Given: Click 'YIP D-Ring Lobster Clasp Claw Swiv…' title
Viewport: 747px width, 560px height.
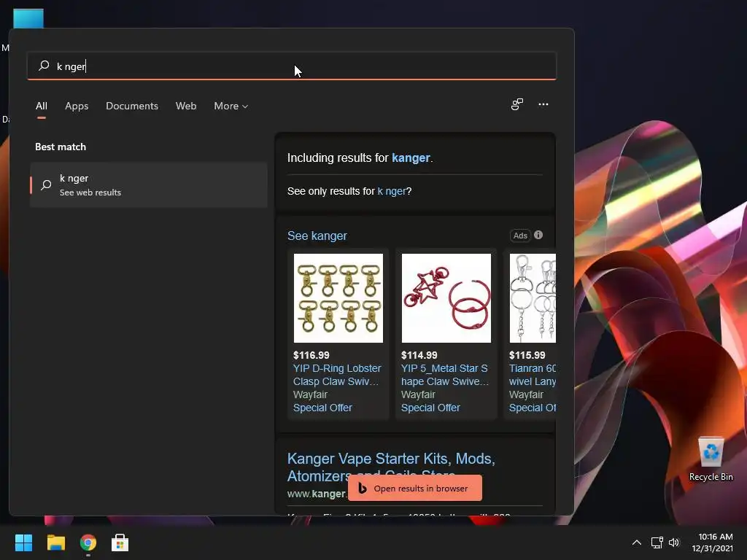Looking at the screenshot, I should click(337, 375).
